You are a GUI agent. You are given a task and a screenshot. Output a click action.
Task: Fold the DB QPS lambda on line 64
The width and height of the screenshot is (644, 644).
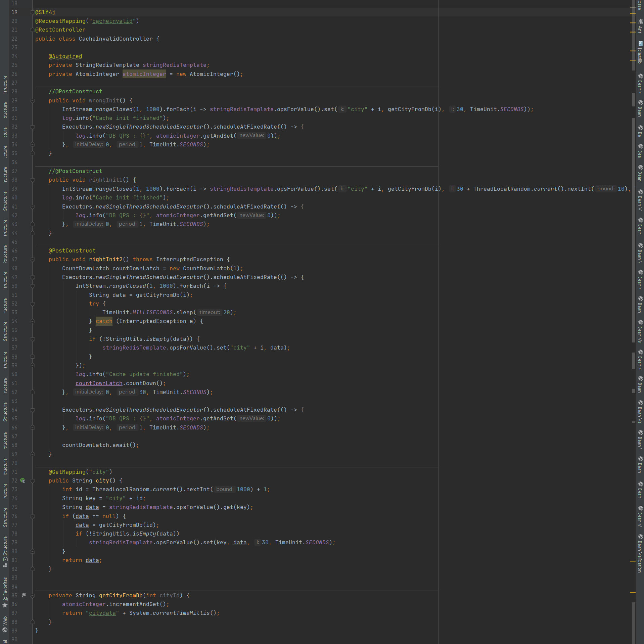[x=33, y=410]
